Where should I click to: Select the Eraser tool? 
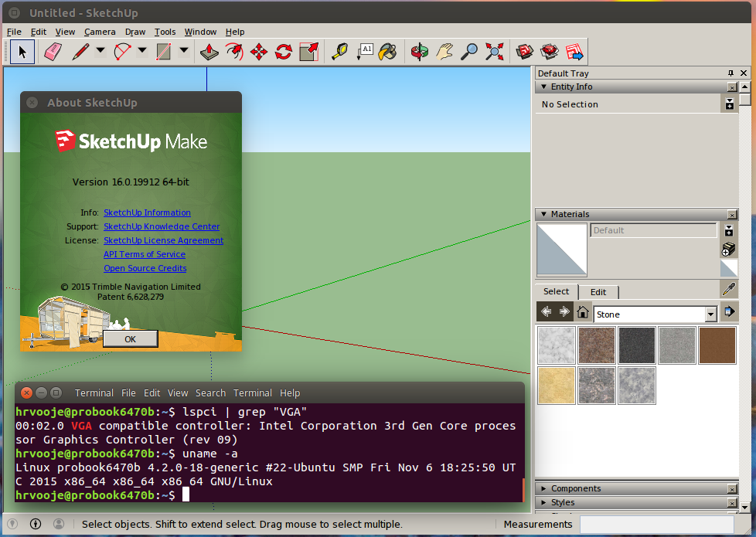pos(53,52)
